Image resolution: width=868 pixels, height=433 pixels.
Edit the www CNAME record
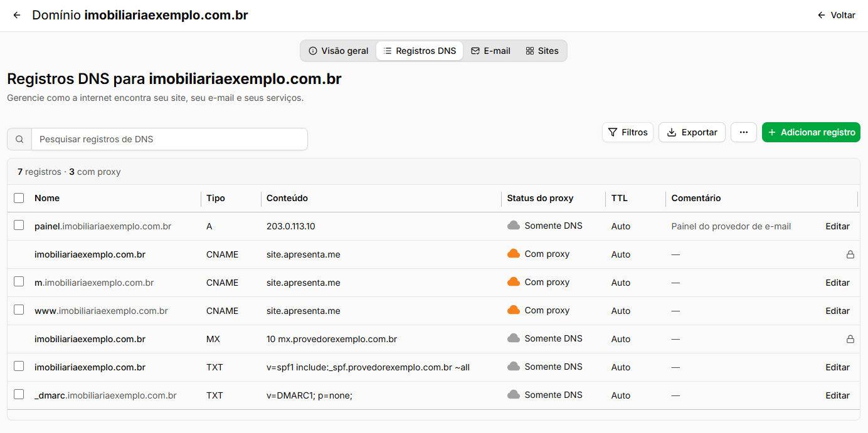coord(837,311)
